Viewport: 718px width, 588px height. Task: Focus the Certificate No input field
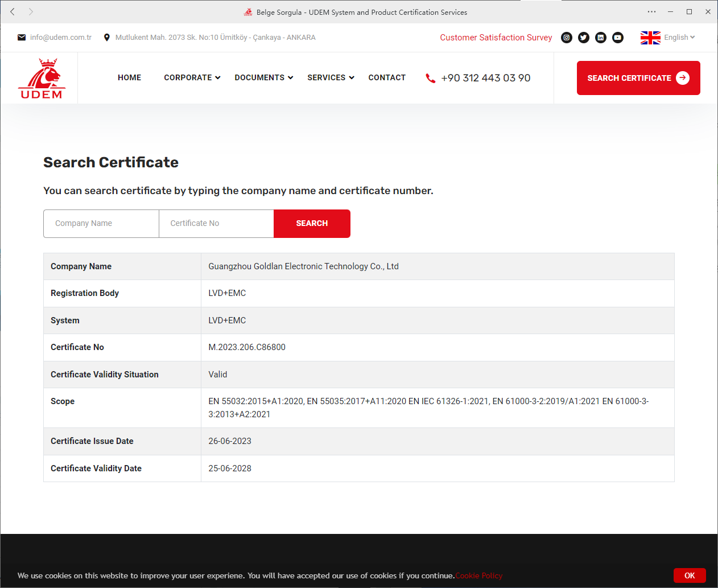point(216,224)
